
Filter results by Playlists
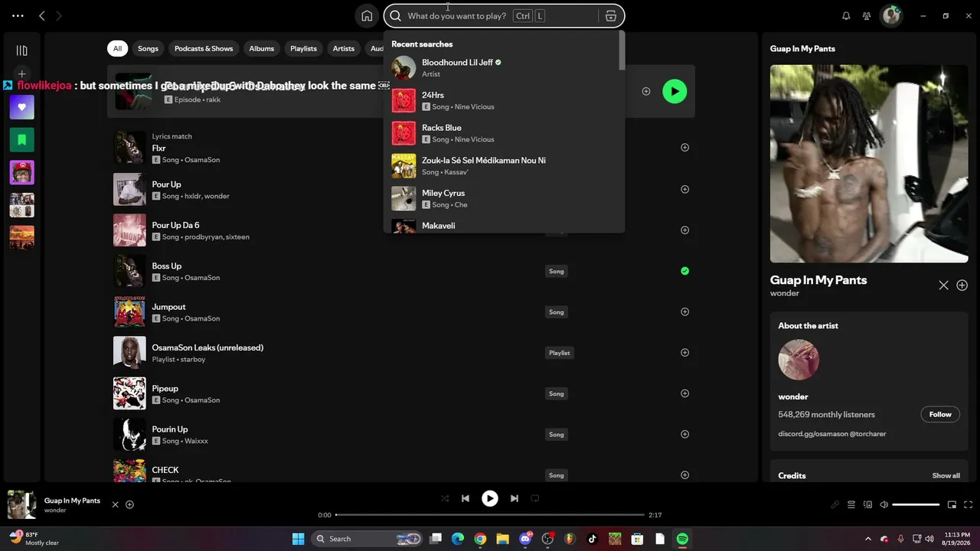click(303, 49)
